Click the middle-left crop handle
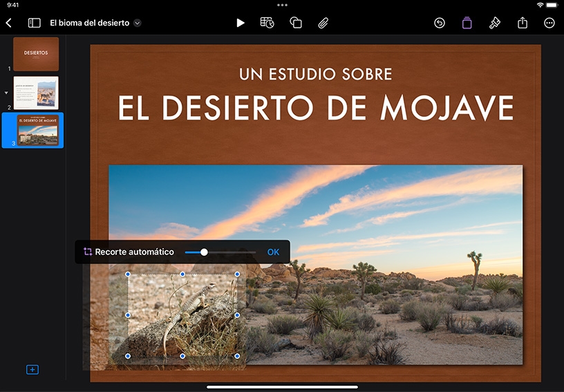 pos(128,315)
